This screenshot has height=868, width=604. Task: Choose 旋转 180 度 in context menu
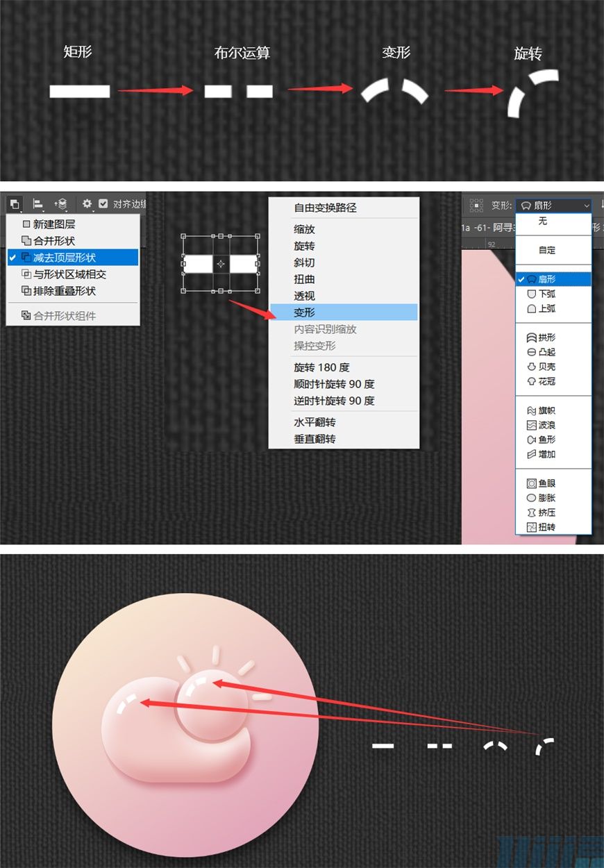(x=344, y=367)
